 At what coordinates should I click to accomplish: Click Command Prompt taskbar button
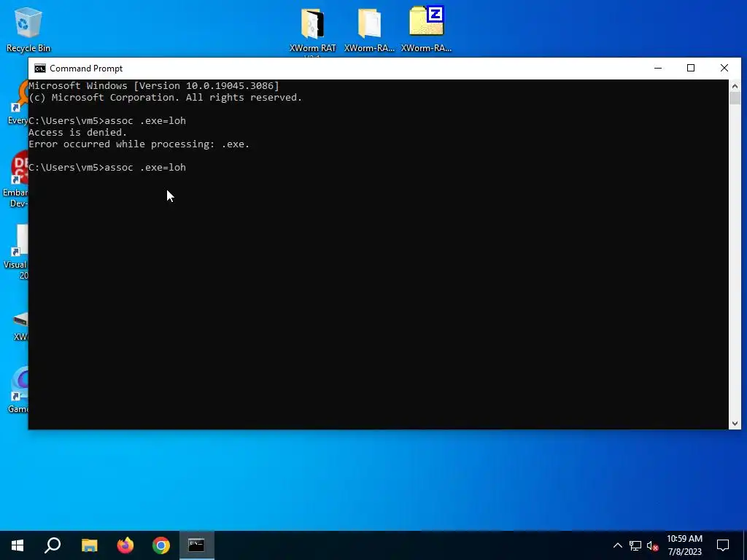coord(196,545)
